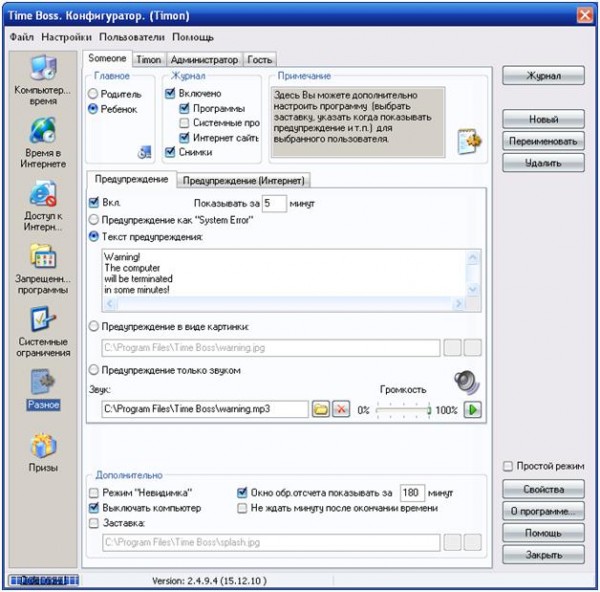Select warning as picture radio option
This screenshot has width=600, height=592.
[x=94, y=326]
